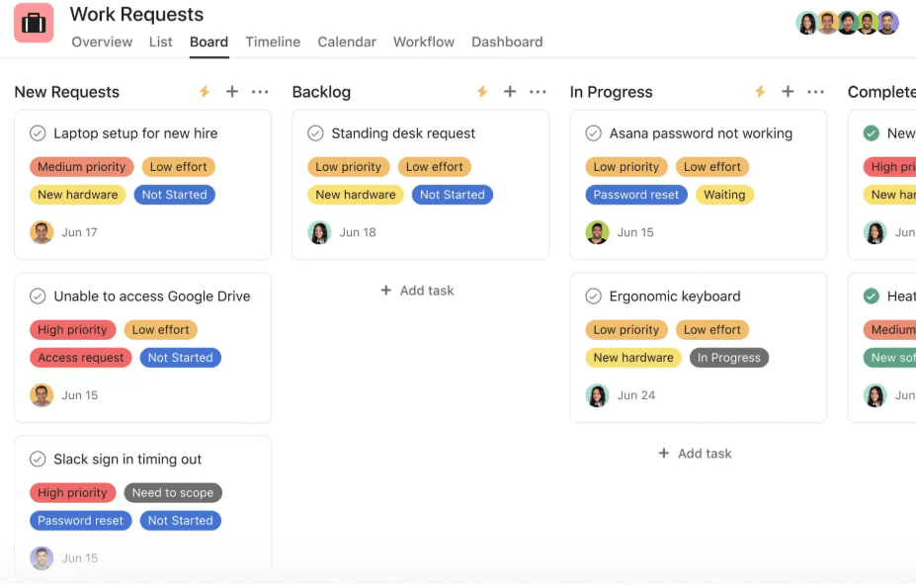Image resolution: width=916 pixels, height=588 pixels.
Task: Click Password reset tag on Asana password card
Action: tap(636, 195)
